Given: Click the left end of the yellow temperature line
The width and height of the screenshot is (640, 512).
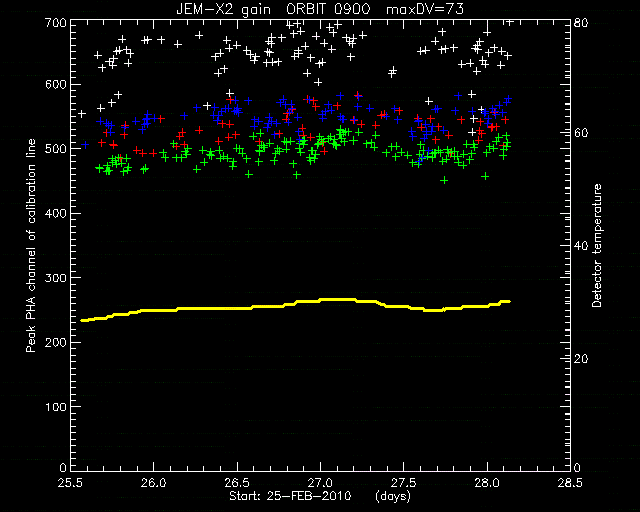Looking at the screenshot, I should click(x=82, y=321).
